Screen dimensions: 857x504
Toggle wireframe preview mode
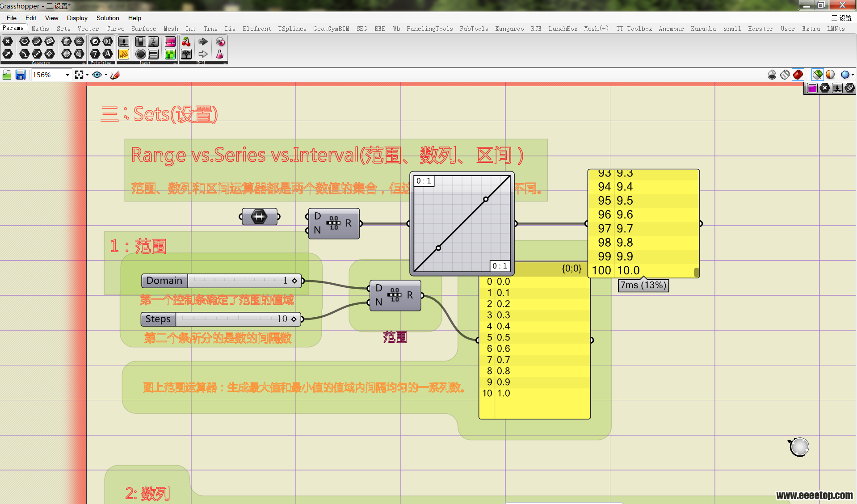785,75
